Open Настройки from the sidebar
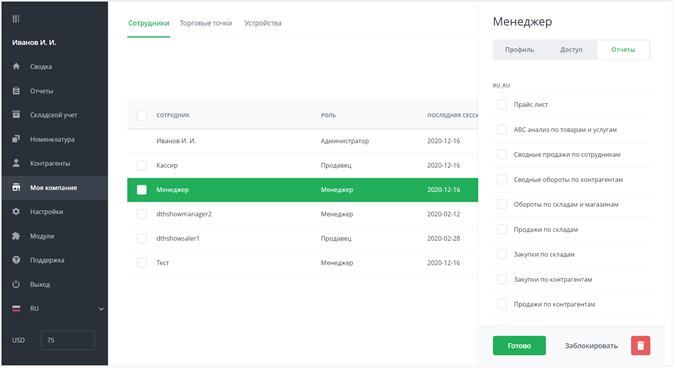The image size is (675, 368). [x=46, y=212]
